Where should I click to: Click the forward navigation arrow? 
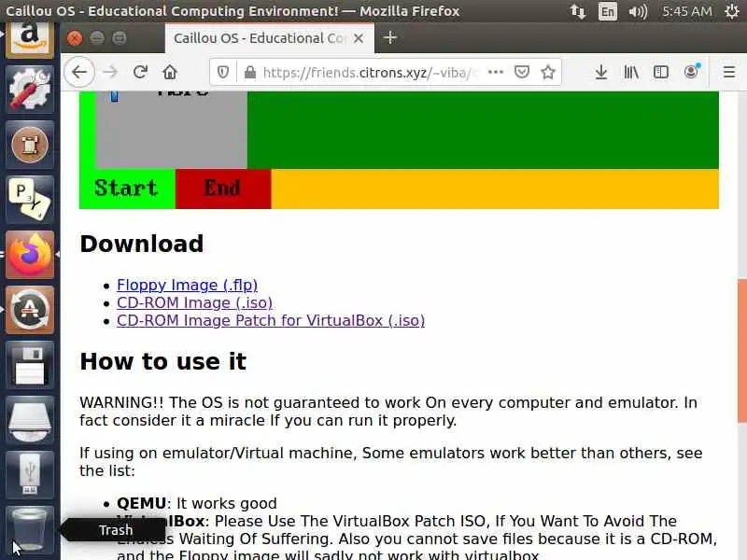[x=110, y=73]
